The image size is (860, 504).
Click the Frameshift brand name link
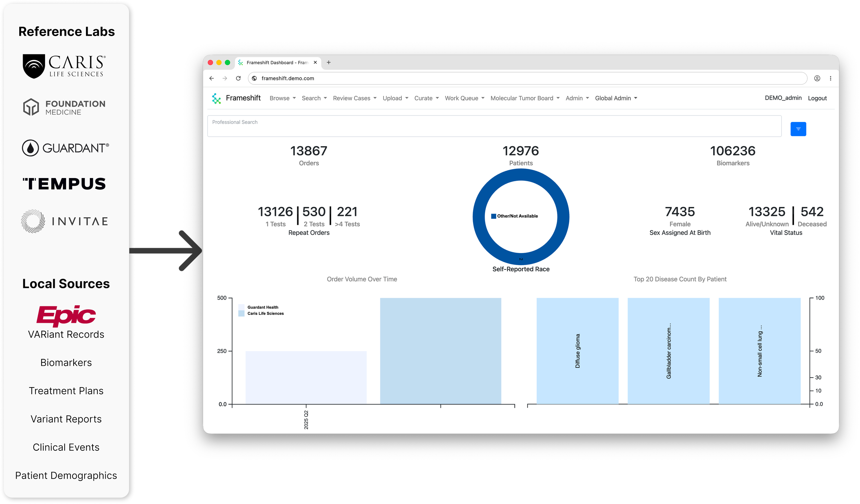click(x=243, y=98)
